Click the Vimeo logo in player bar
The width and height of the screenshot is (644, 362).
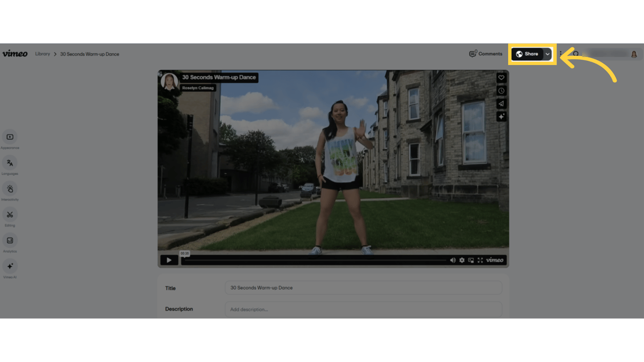[x=495, y=260]
